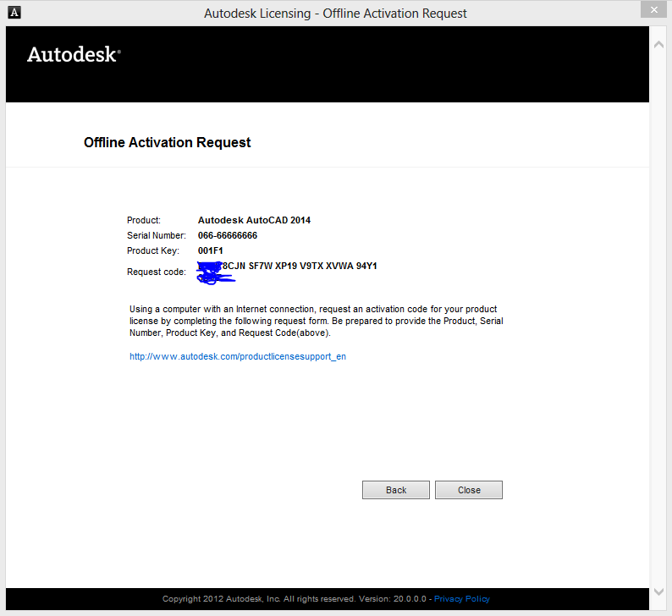Click the Serial Number label
Viewport: 672px width, 616px height.
157,235
